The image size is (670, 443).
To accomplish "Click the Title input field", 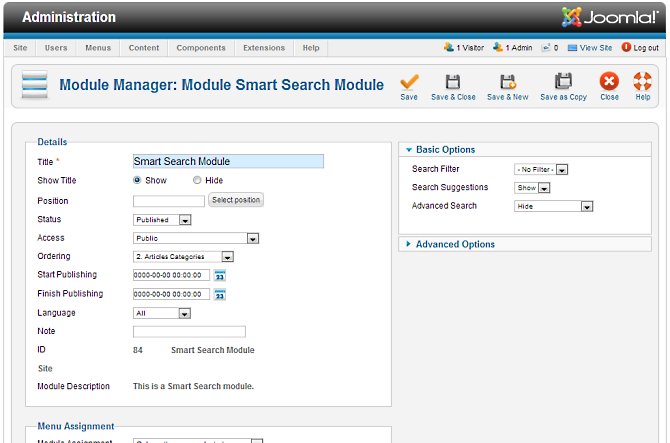I will coord(228,161).
